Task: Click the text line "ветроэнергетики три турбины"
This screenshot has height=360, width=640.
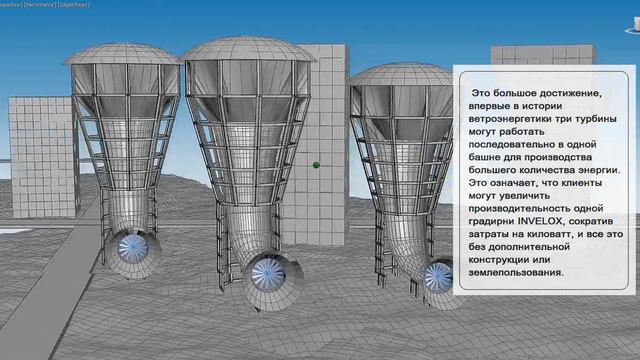Action: [542, 119]
